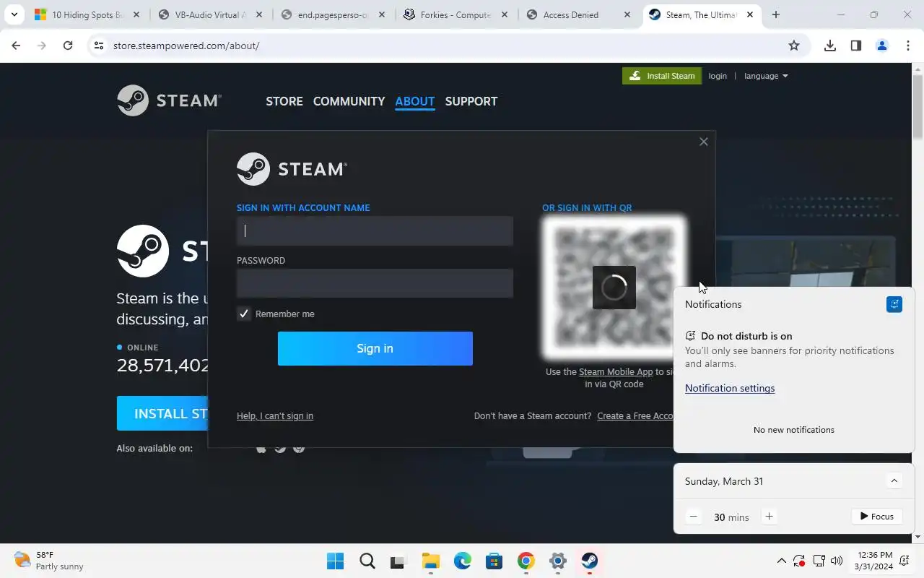Open File Explorer from taskbar

coord(431,561)
